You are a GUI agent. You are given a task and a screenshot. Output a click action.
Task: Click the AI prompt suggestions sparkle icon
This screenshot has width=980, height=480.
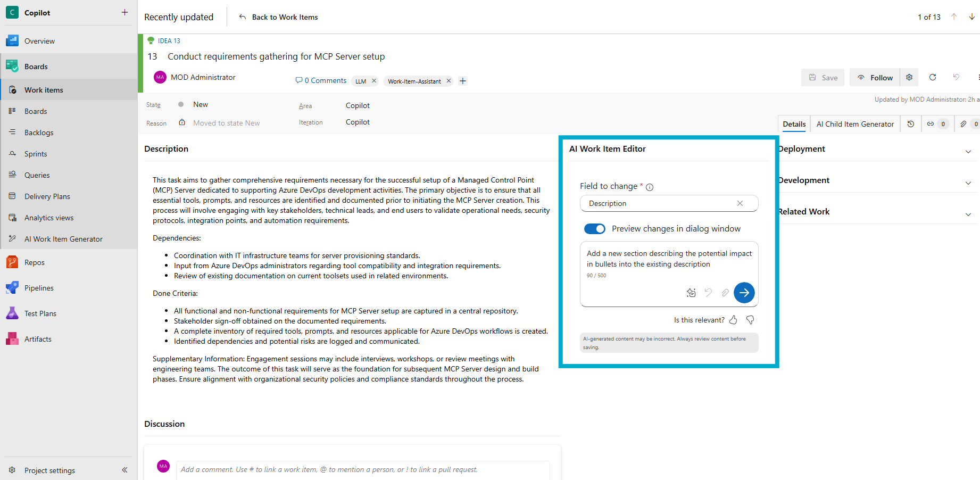tap(691, 293)
